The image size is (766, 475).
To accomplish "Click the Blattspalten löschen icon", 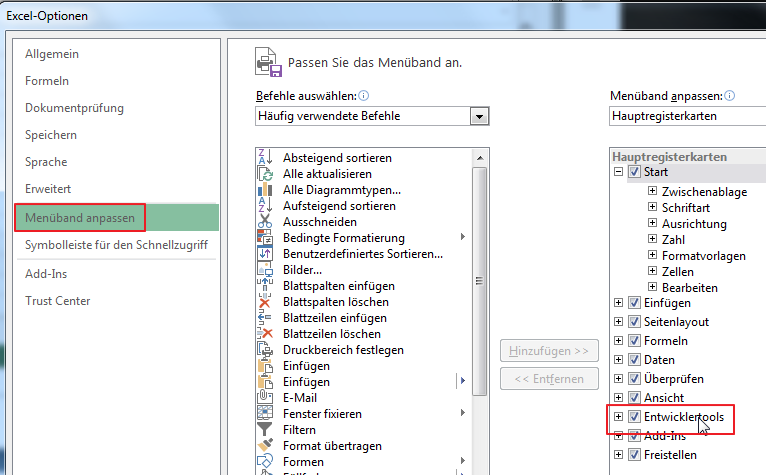I will 265,302.
